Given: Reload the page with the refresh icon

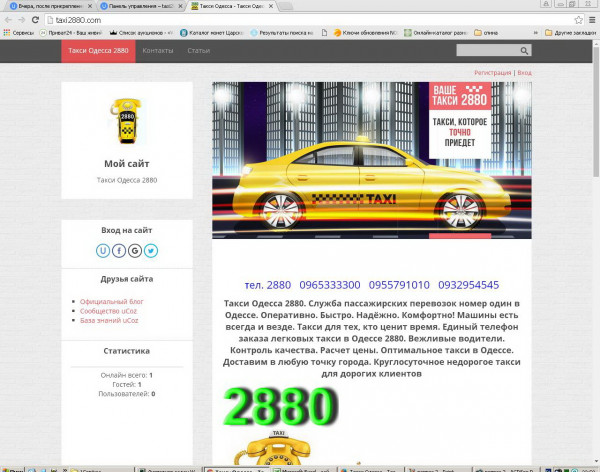Looking at the screenshot, I should pyautogui.click(x=36, y=19).
